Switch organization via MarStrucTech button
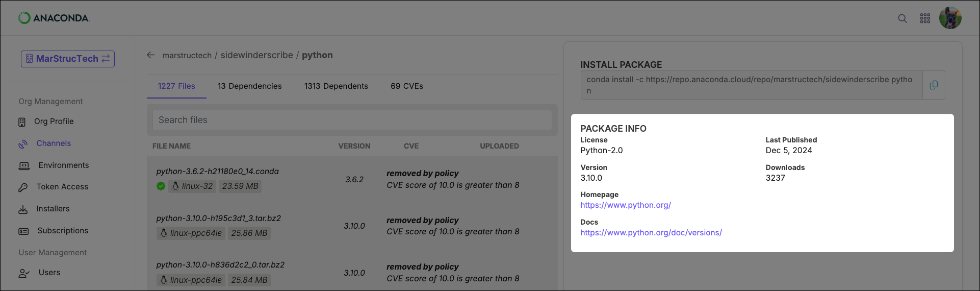The width and height of the screenshot is (980, 291). coord(68,59)
